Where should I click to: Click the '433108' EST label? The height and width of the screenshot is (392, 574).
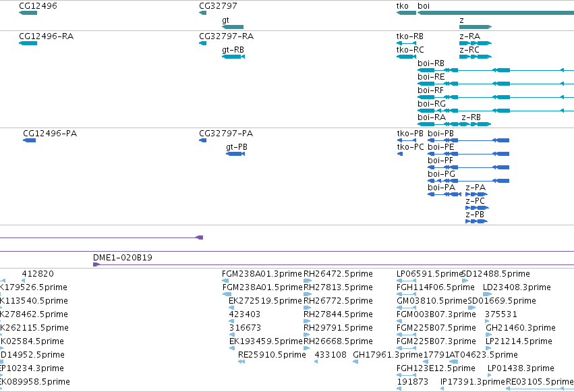pyautogui.click(x=331, y=355)
